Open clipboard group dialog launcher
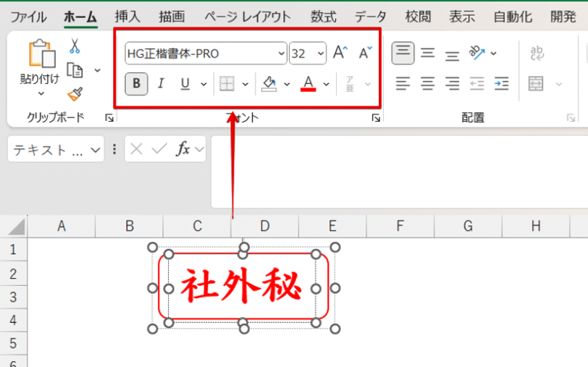 pyautogui.click(x=109, y=118)
